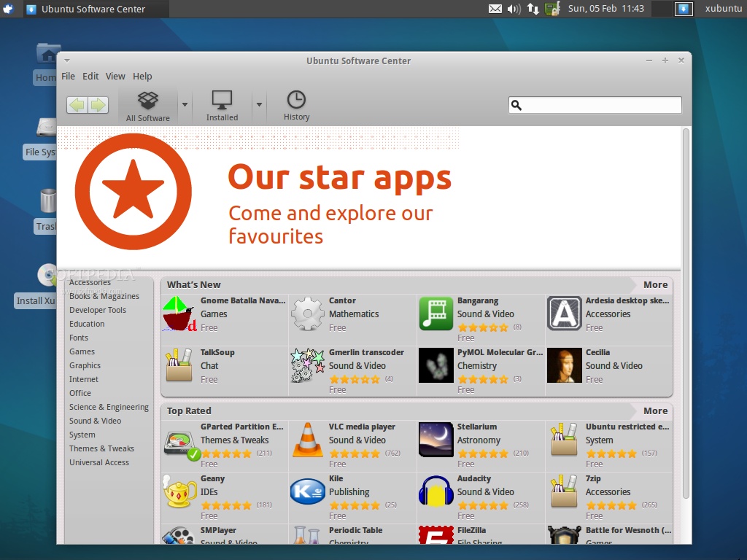The image size is (747, 560).
Task: Click the clock showing Sun, 05 Feb 11:43
Action: (x=606, y=9)
